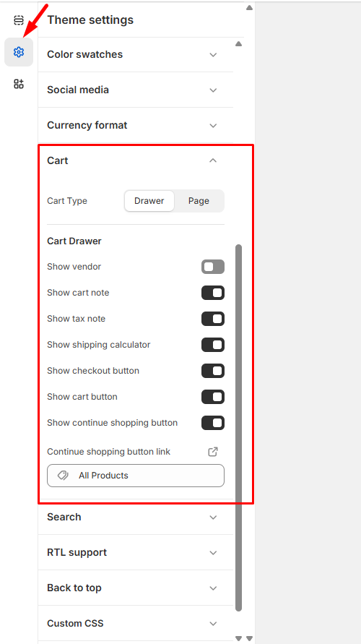Open Theme settings gear icon

(x=19, y=52)
